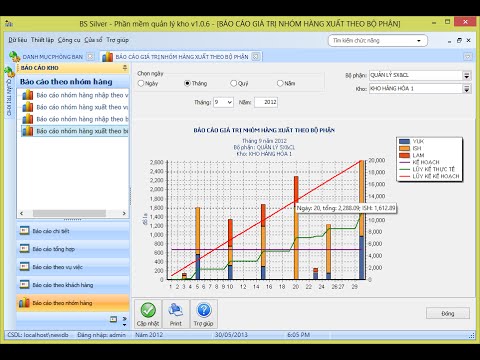The image size is (480, 360).
Task: Click the Print printer icon
Action: tap(175, 310)
